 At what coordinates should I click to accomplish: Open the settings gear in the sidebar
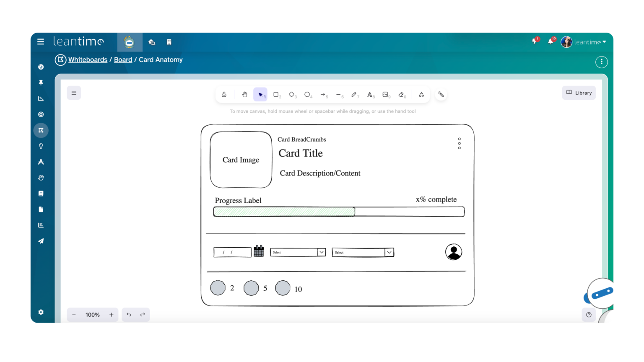click(x=41, y=312)
